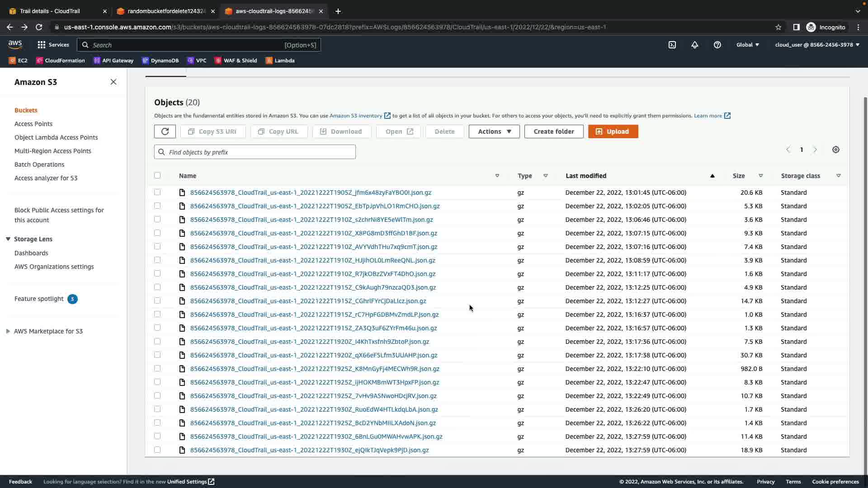Select checkbox for the 982.0 B log file
This screenshot has width=868, height=488.
point(157,368)
